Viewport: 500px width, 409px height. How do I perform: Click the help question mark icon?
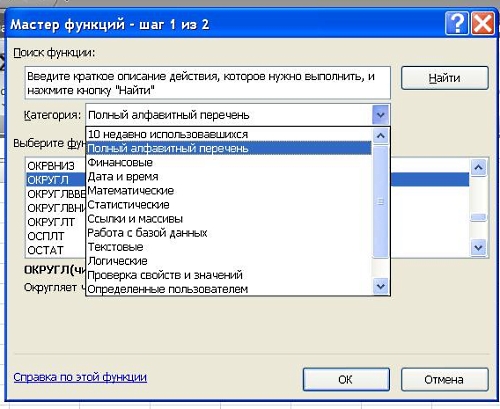[456, 23]
